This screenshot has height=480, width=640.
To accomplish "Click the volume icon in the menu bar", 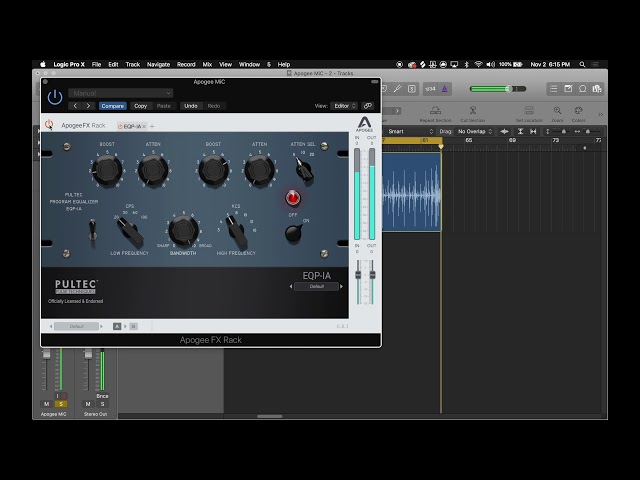I will pos(491,64).
